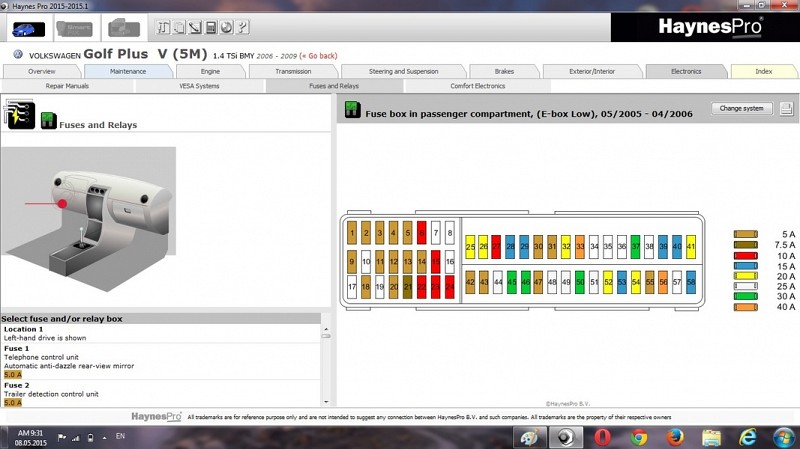Screen dimensions: 800x449
Task: Open Firefox from the taskbar
Action: pos(674,437)
